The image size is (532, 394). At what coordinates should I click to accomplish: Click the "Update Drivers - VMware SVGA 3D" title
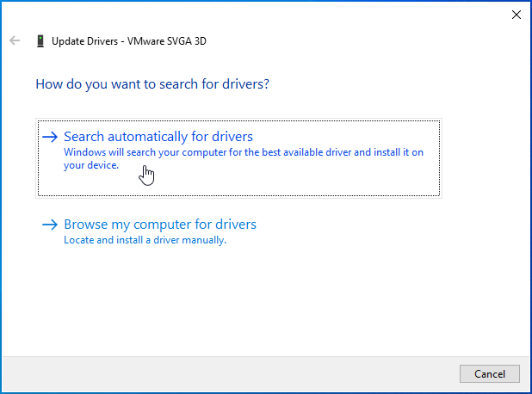tap(129, 40)
